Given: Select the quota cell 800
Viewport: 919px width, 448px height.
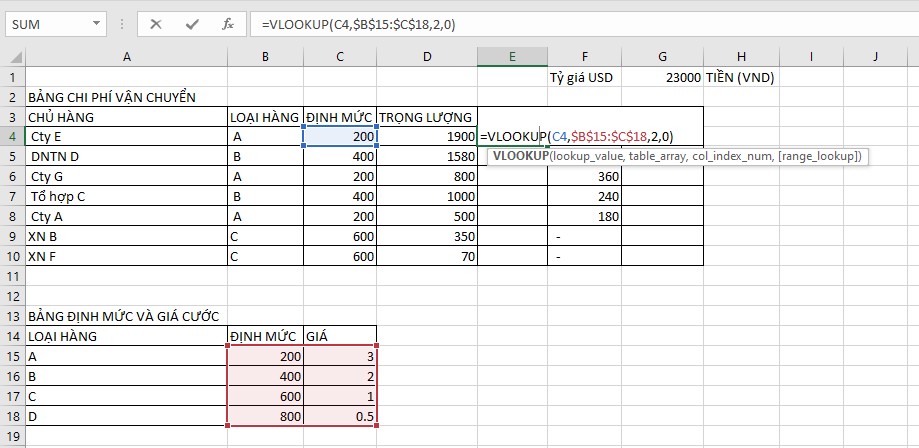Looking at the screenshot, I should pyautogui.click(x=266, y=416).
